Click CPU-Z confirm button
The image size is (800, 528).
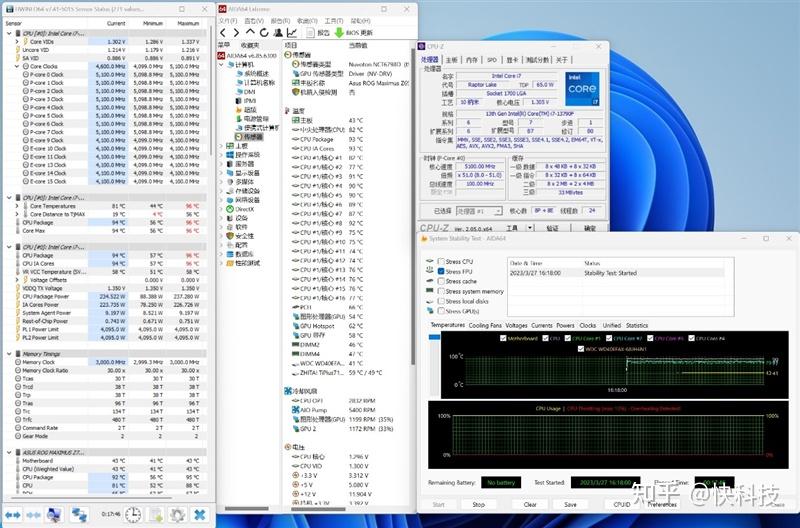coord(590,228)
